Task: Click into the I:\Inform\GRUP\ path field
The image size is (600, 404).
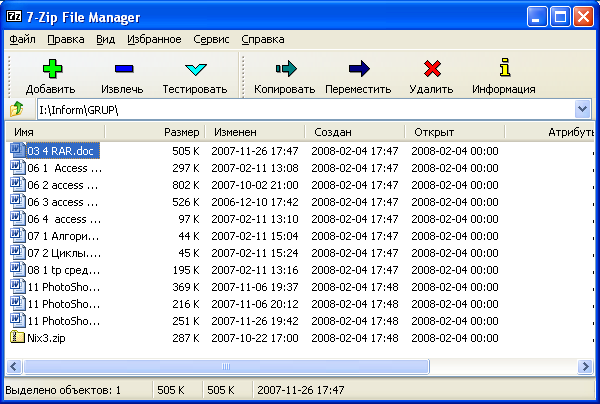Action: click(x=305, y=110)
